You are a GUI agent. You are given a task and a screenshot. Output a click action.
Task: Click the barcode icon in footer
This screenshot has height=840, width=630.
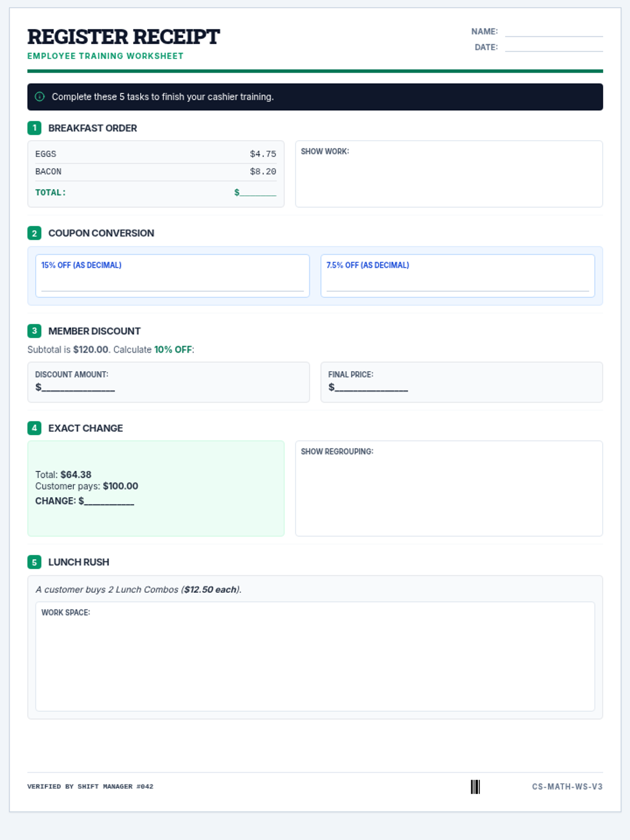pos(475,786)
